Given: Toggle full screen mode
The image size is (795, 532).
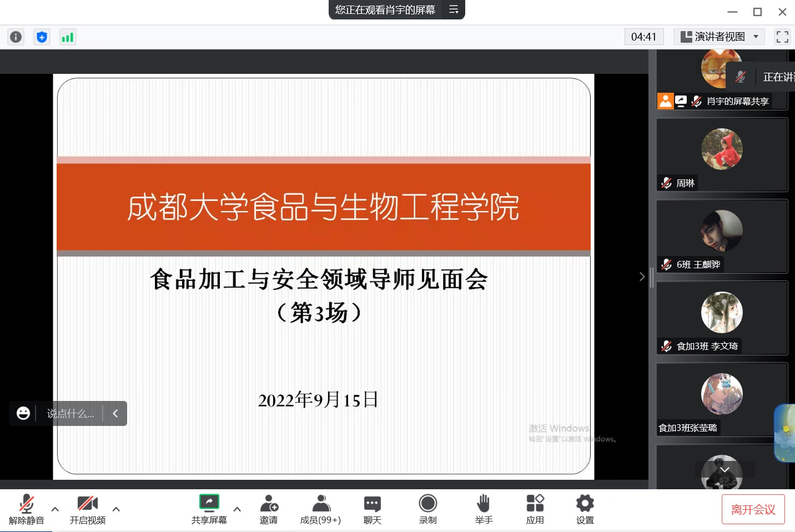Looking at the screenshot, I should [782, 37].
